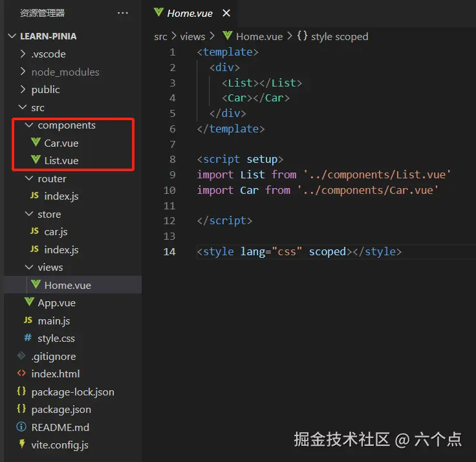This screenshot has width=476, height=462.
Task: Click the braces icon in the breadcrumb
Action: pos(302,36)
